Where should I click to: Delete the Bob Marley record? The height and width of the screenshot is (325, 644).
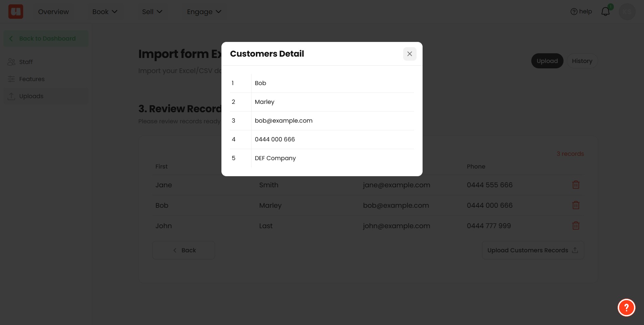click(x=576, y=205)
